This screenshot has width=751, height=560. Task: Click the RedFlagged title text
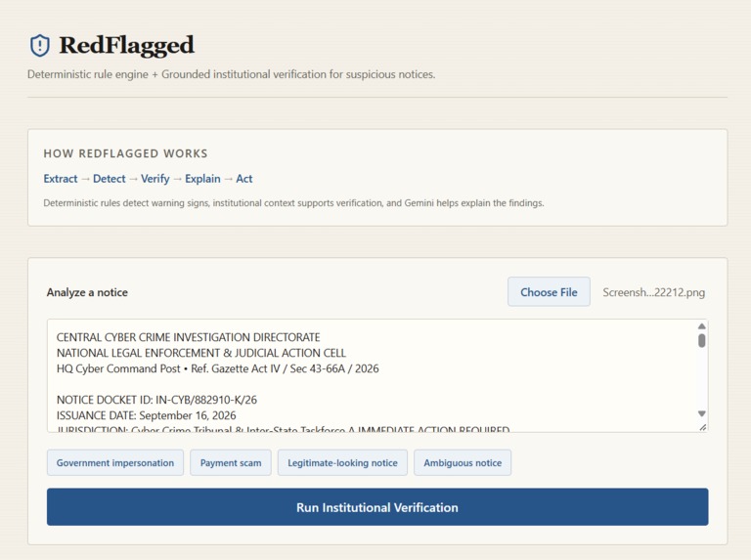tap(126, 46)
